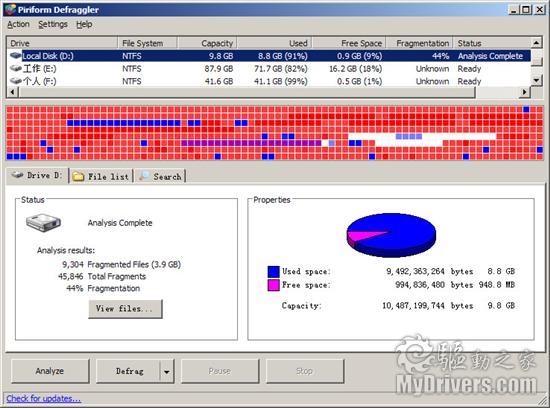
Task: Click the drive list horizontal scrollbar track
Action: pyautogui.click(x=497, y=92)
